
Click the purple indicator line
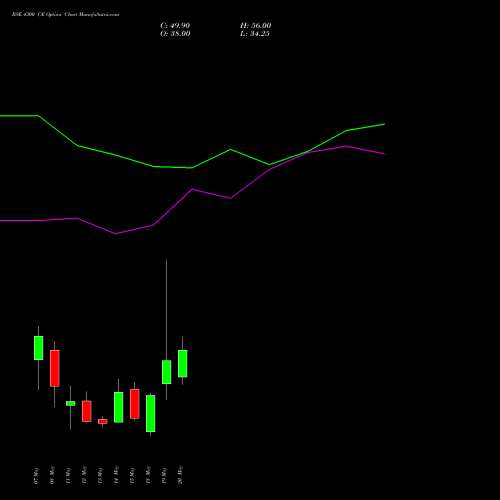point(192,190)
